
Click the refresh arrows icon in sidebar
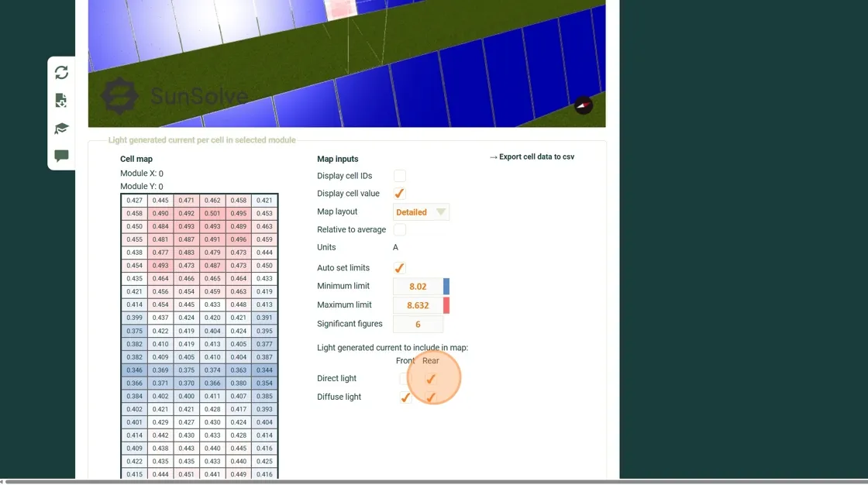[x=61, y=72]
